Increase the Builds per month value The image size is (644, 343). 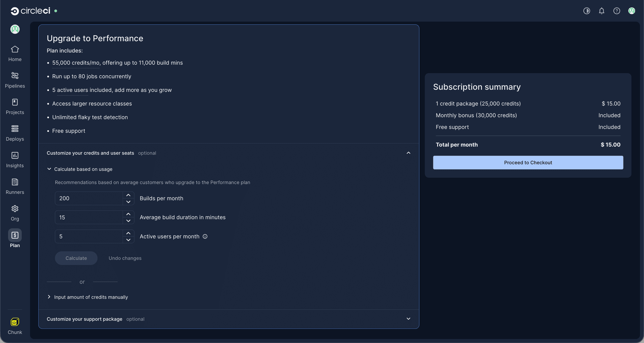128,195
